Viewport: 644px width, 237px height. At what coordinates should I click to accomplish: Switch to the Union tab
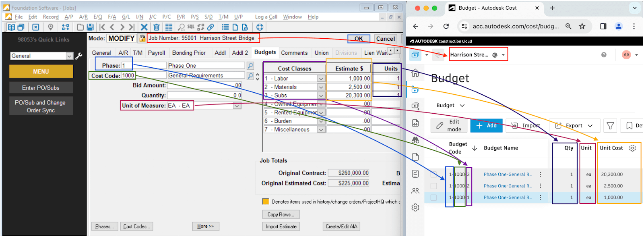(x=322, y=53)
